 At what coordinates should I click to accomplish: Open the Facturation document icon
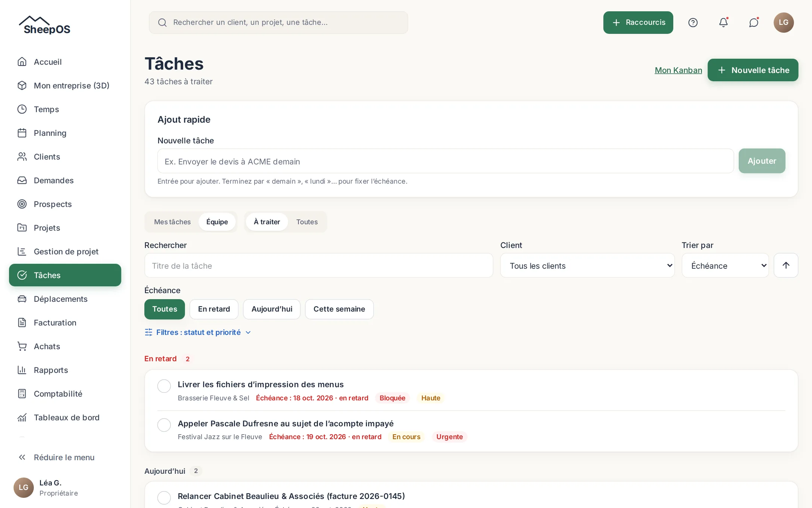click(22, 322)
